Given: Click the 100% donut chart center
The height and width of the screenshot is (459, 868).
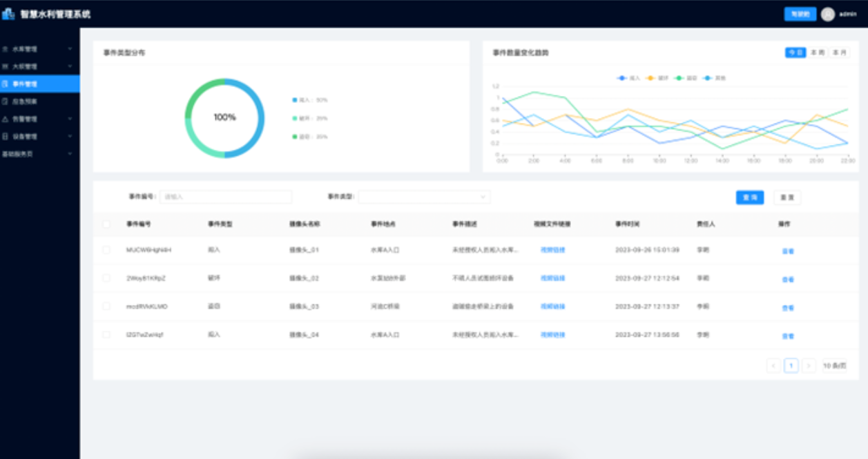Looking at the screenshot, I should pyautogui.click(x=224, y=117).
